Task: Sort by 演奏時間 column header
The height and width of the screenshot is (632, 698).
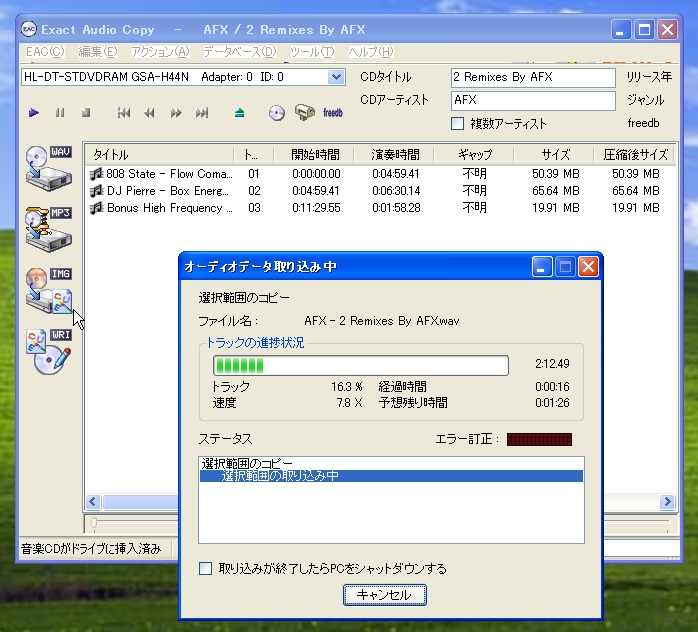Action: tap(394, 154)
